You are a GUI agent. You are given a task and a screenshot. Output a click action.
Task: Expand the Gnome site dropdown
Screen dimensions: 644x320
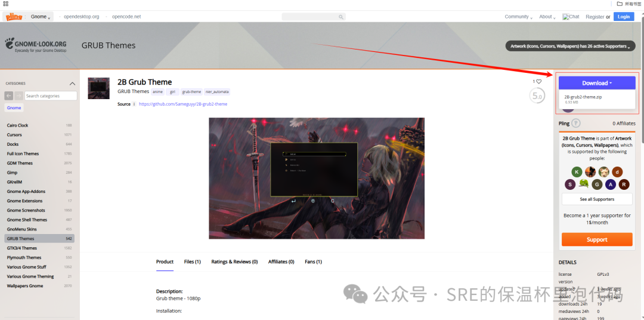point(41,17)
